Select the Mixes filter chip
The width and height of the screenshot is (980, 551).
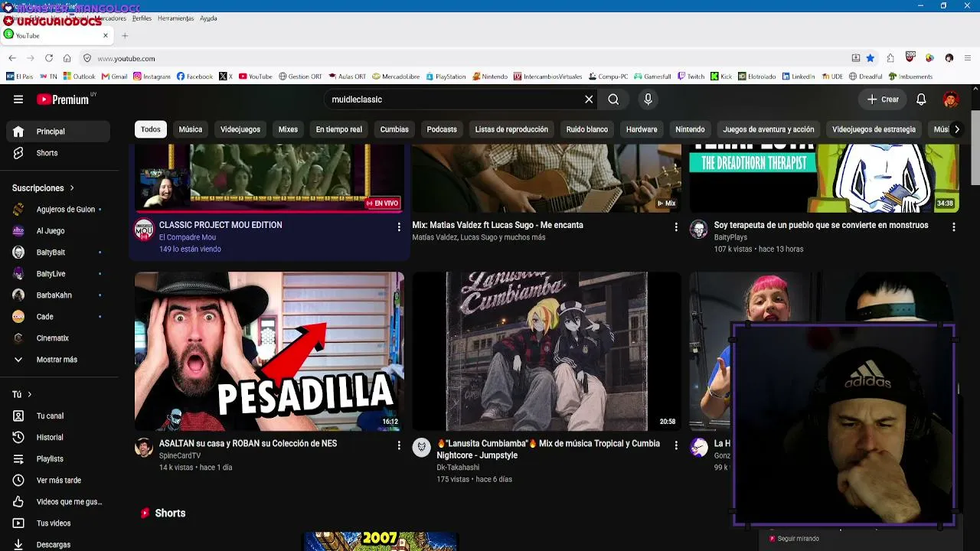tap(288, 129)
